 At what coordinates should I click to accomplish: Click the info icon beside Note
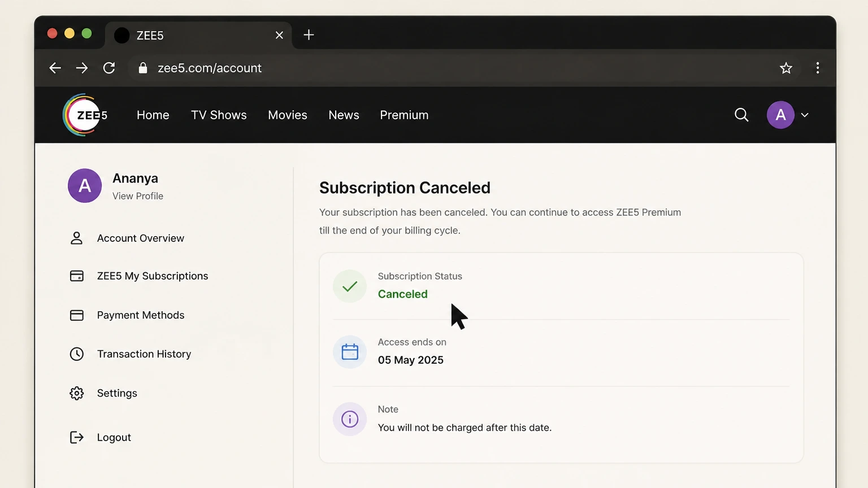350,419
